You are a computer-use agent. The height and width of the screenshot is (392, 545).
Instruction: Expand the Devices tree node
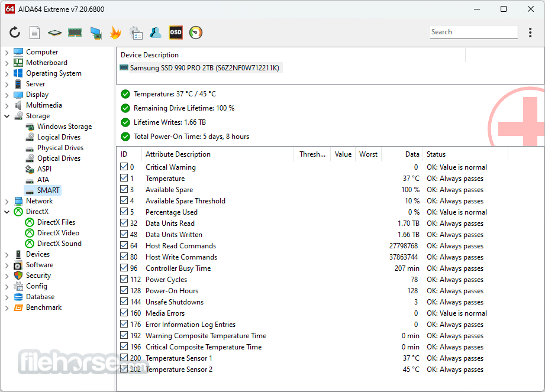pyautogui.click(x=7, y=254)
